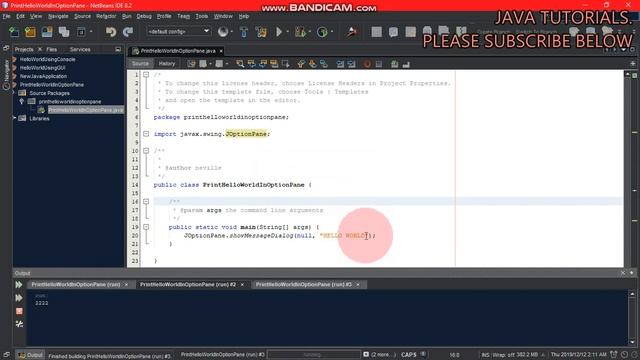
Task: Minimize the Projects panel
Action: click(x=118, y=49)
